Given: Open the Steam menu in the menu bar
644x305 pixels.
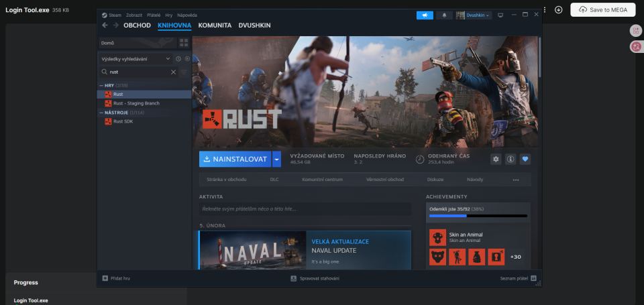Looking at the screenshot, I should (112, 15).
